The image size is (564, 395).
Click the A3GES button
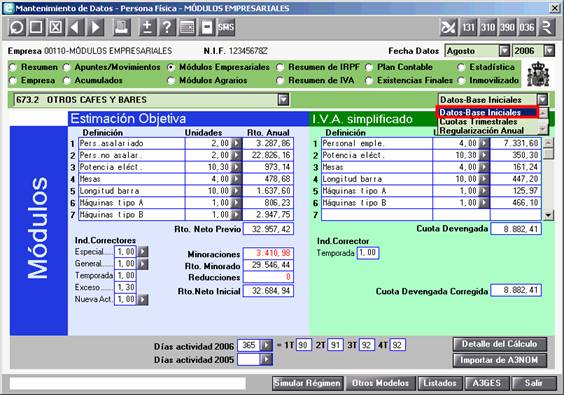click(x=487, y=383)
